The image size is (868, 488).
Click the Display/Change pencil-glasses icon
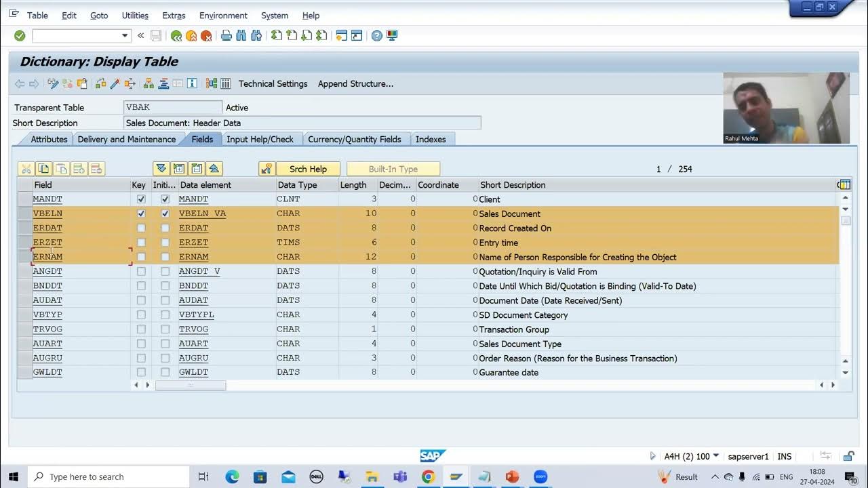click(53, 83)
